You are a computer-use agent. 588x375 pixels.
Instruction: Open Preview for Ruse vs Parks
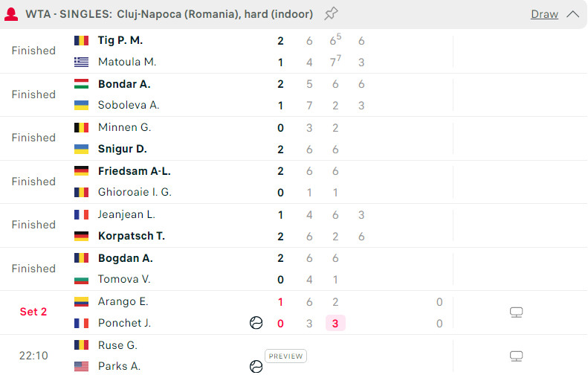[x=286, y=356]
